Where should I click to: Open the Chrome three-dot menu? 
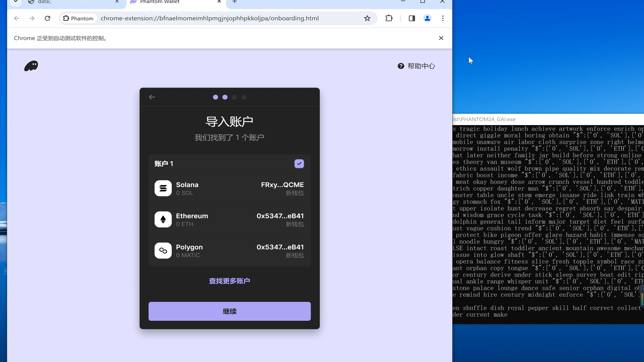(x=443, y=18)
